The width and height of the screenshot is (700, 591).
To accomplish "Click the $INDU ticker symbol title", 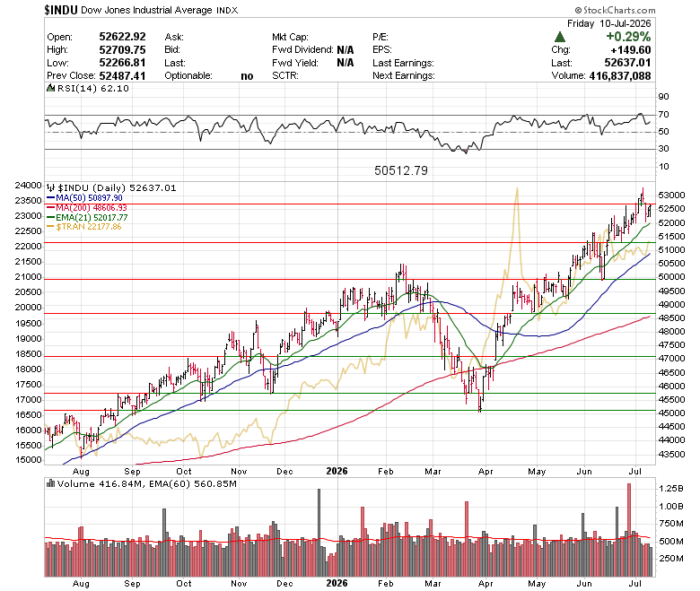I will point(61,10).
